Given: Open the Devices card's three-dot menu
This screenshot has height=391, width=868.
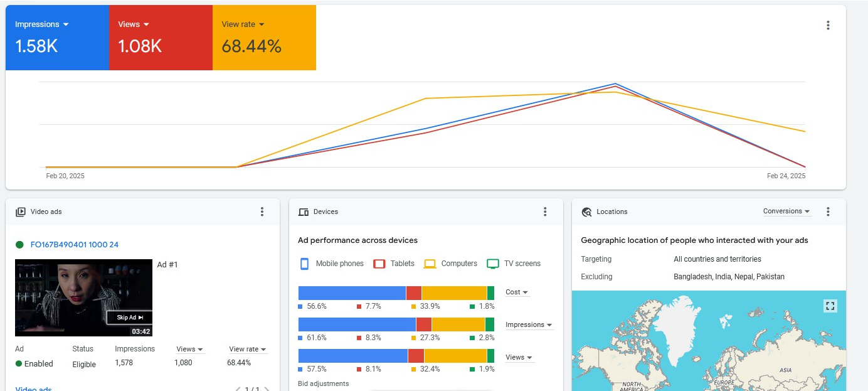Looking at the screenshot, I should pyautogui.click(x=545, y=212).
